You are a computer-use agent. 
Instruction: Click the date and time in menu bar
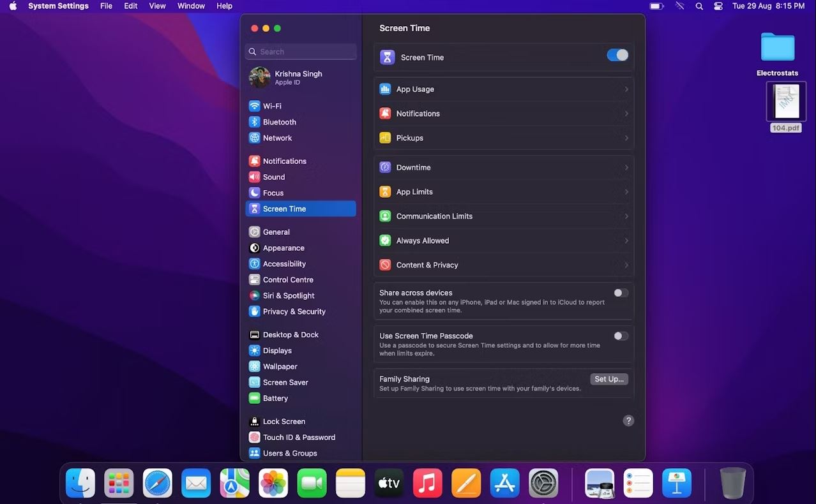[x=768, y=6]
